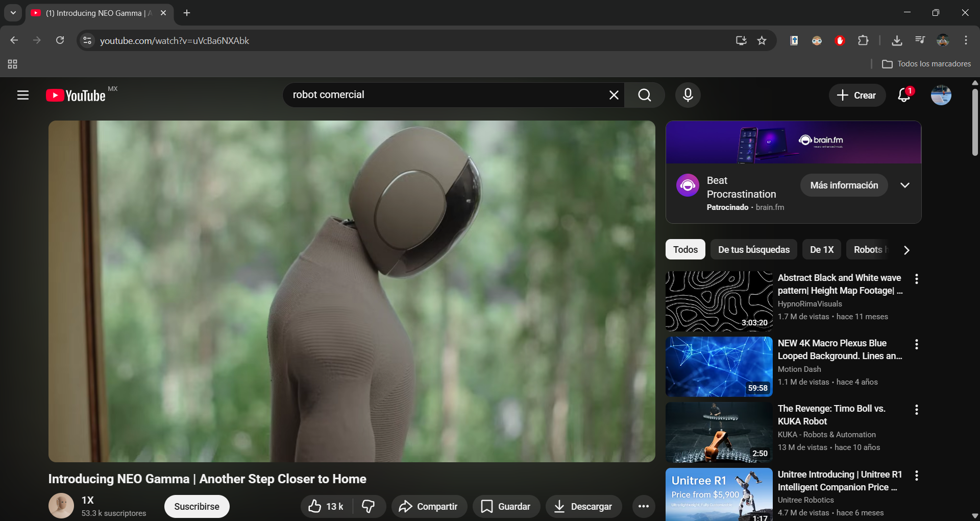Click the page vertical scrollbar thumb
The image size is (980, 521).
click(975, 123)
